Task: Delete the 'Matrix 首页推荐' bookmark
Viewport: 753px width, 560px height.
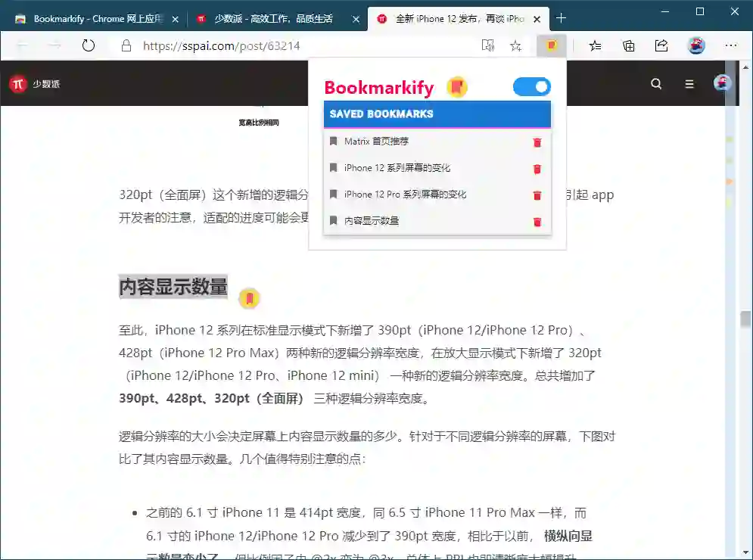Action: click(537, 142)
